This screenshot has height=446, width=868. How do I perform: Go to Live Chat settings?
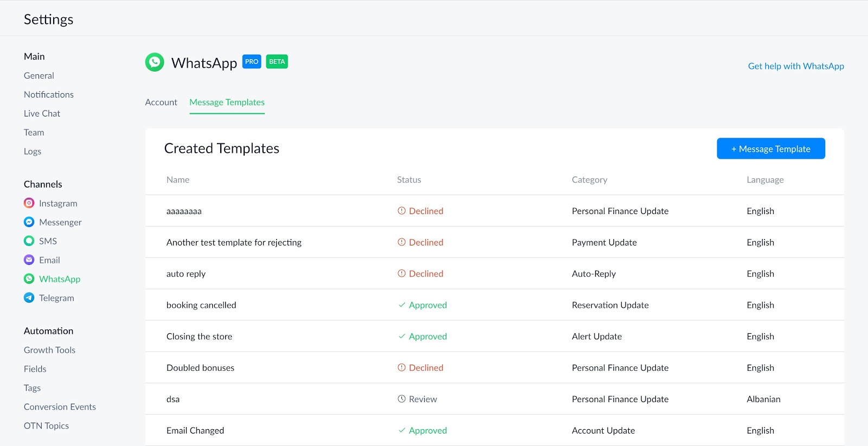[42, 114]
